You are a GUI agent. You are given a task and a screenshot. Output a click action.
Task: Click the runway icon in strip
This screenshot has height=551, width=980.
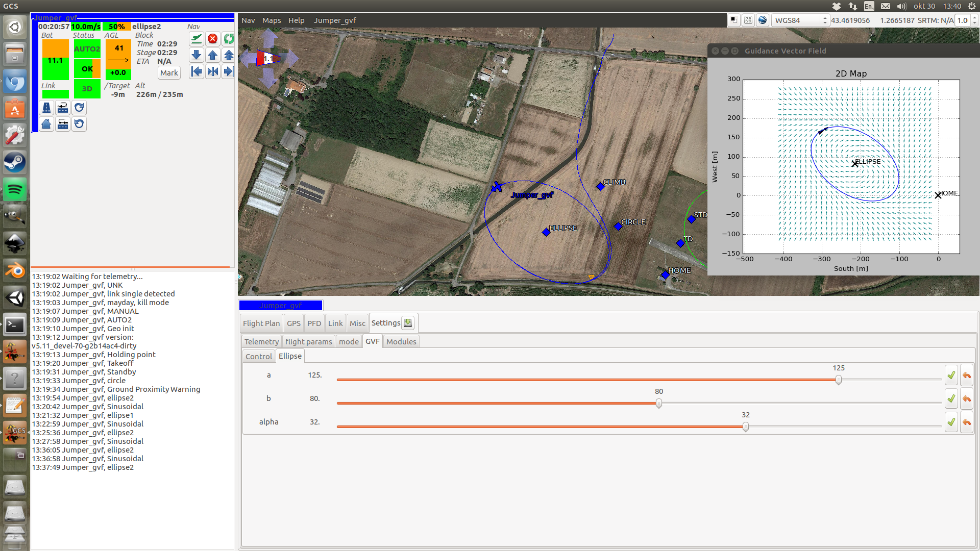(46, 108)
